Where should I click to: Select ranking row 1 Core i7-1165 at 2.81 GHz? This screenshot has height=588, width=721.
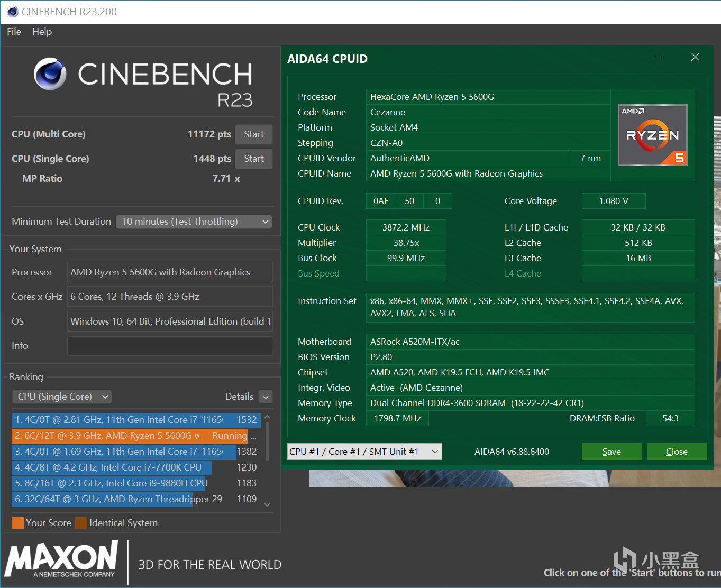[x=136, y=420]
